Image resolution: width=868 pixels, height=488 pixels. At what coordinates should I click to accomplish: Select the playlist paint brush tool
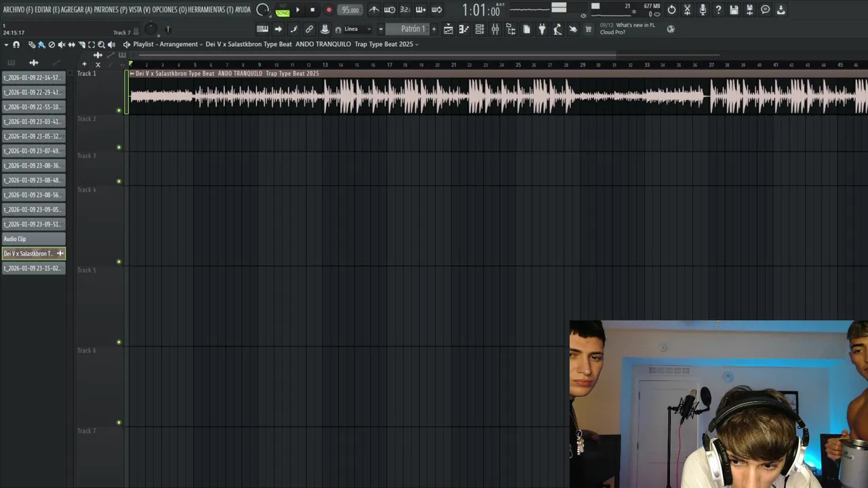pyautogui.click(x=41, y=45)
